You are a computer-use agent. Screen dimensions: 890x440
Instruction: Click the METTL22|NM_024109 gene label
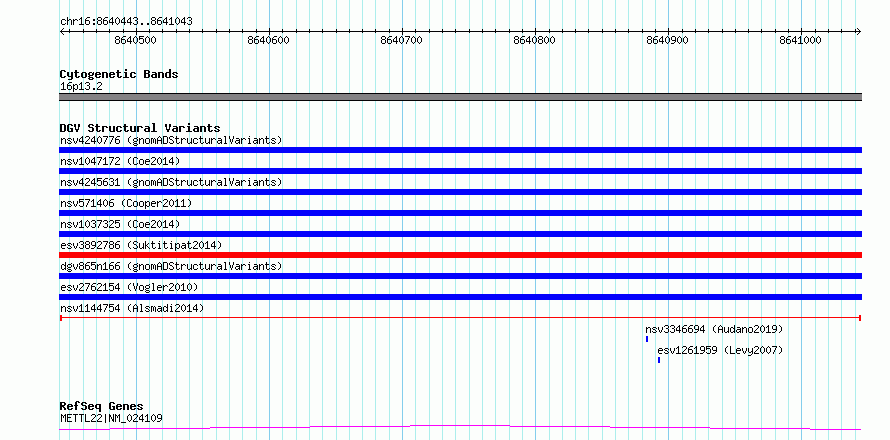(x=111, y=418)
